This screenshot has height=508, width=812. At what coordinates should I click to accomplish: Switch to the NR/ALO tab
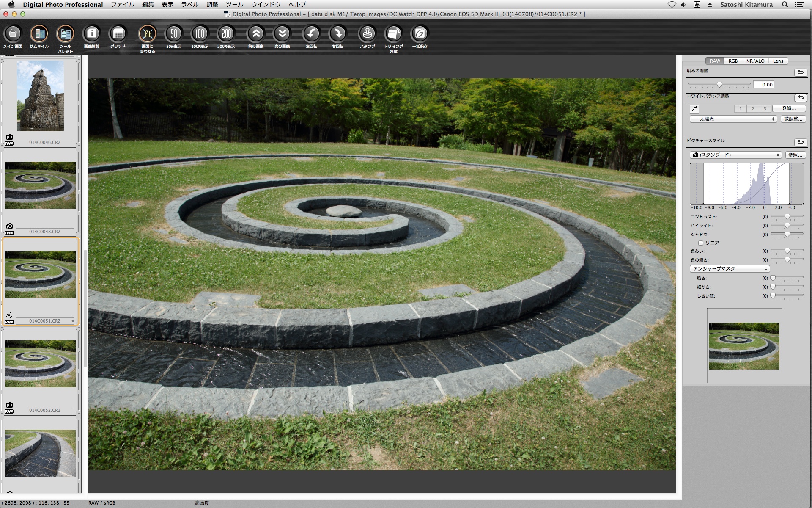point(755,61)
